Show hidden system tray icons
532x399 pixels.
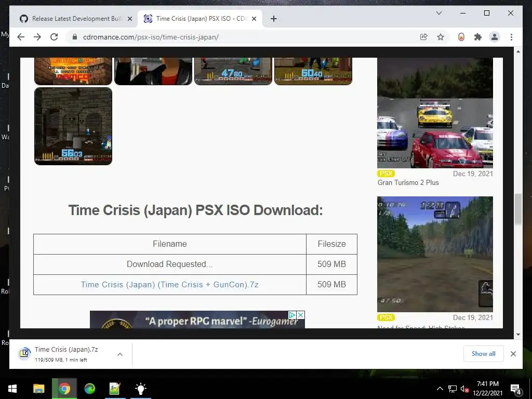pyautogui.click(x=440, y=389)
